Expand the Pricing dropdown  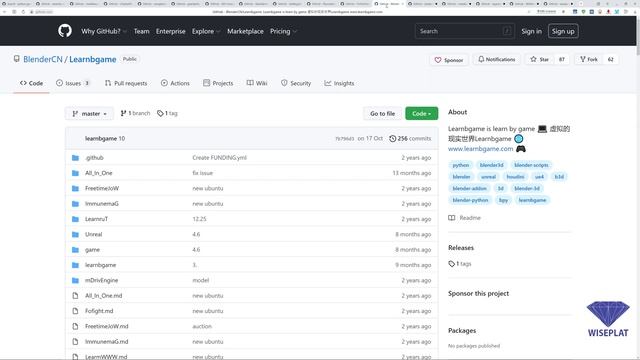click(x=283, y=31)
